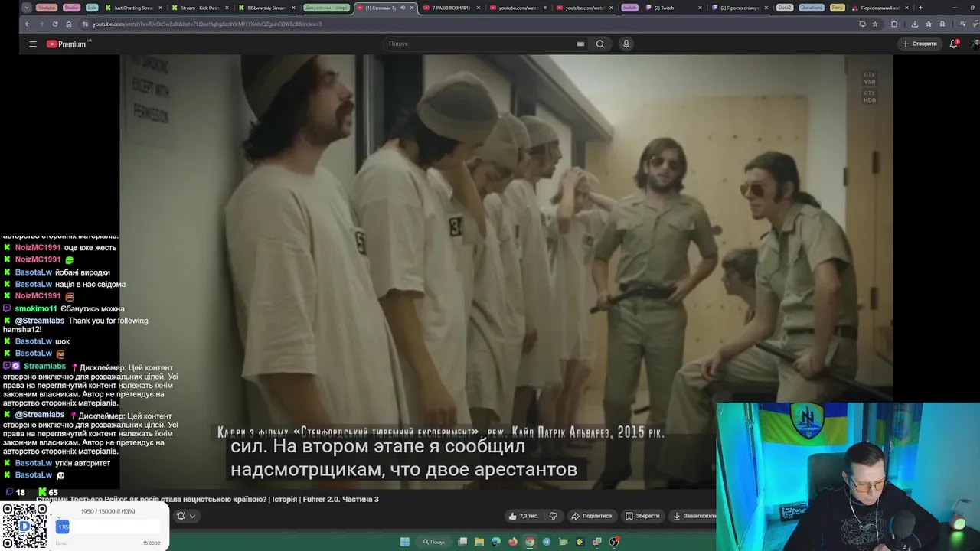980x551 pixels.
Task: Click chat message 'нація в нас свідома'
Action: click(90, 284)
